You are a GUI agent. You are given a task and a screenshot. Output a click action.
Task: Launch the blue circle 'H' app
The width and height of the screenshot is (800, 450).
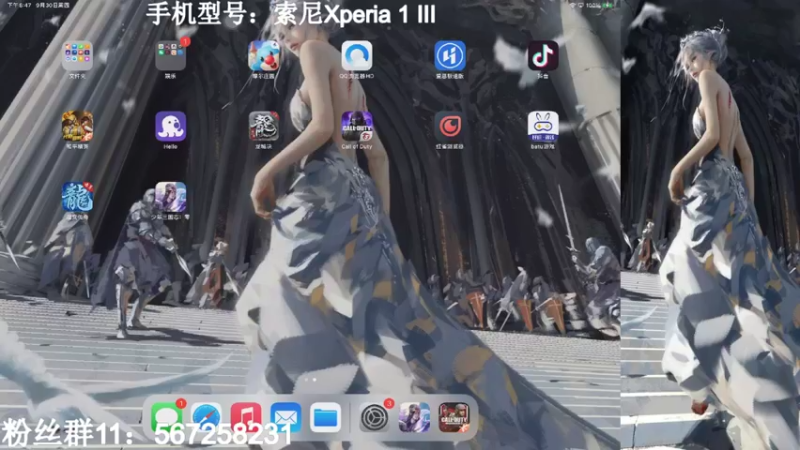pos(450,56)
